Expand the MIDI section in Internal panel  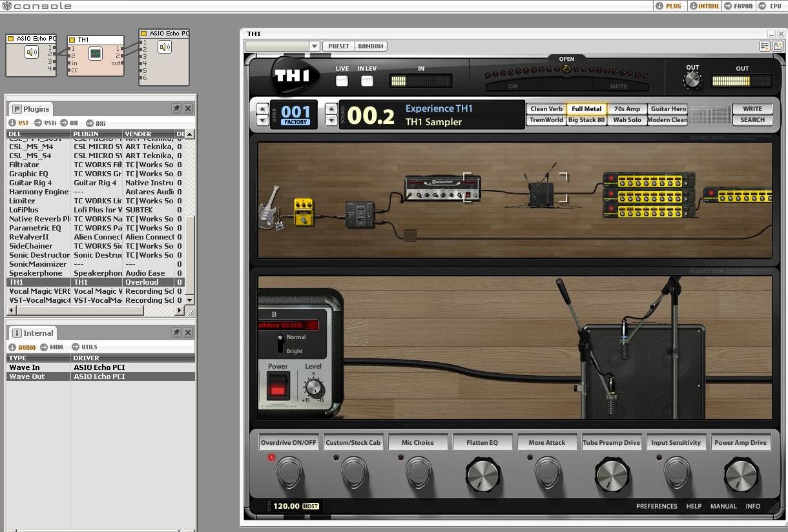(52, 347)
